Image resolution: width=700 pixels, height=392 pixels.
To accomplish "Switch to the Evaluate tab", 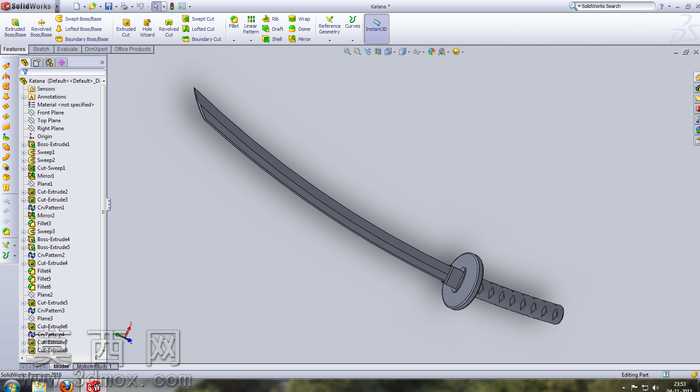I will point(67,49).
